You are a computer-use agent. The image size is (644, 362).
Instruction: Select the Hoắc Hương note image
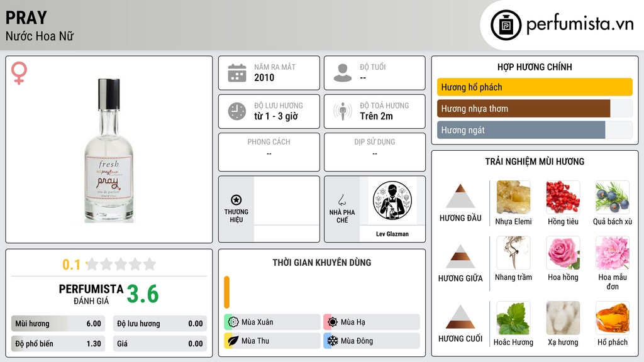513,318
